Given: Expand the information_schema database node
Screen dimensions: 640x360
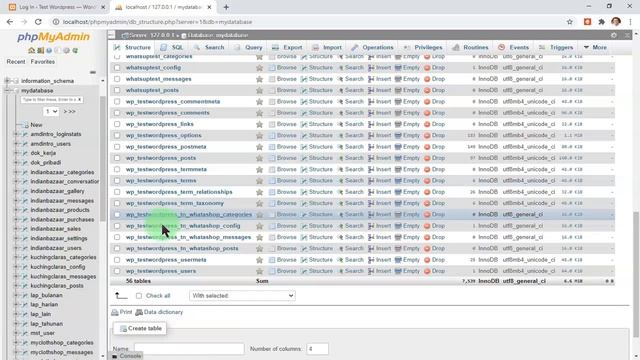Looking at the screenshot, I should [x=7, y=81].
